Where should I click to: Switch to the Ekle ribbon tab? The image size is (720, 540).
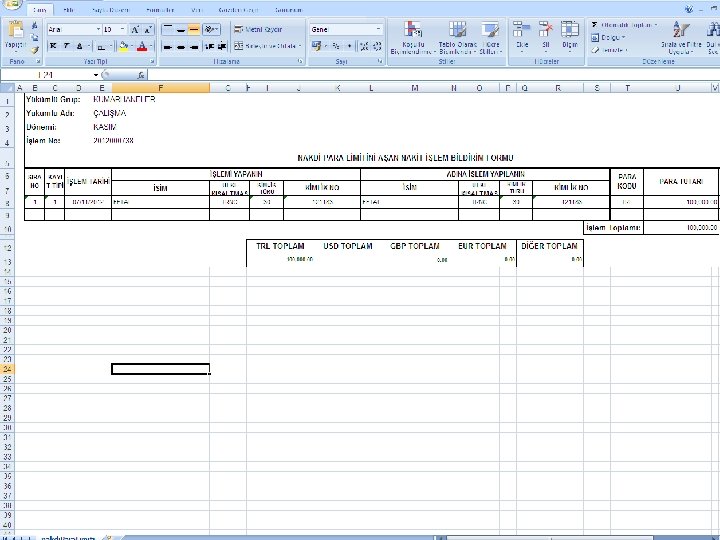point(68,10)
